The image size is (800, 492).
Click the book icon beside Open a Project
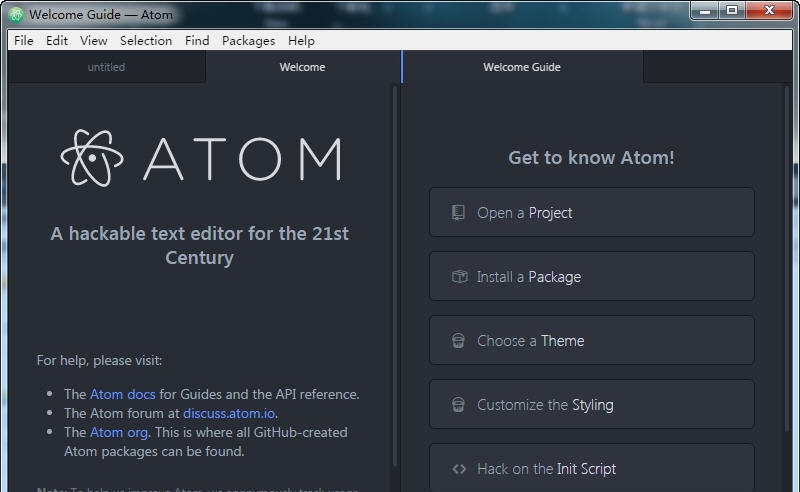pos(458,212)
